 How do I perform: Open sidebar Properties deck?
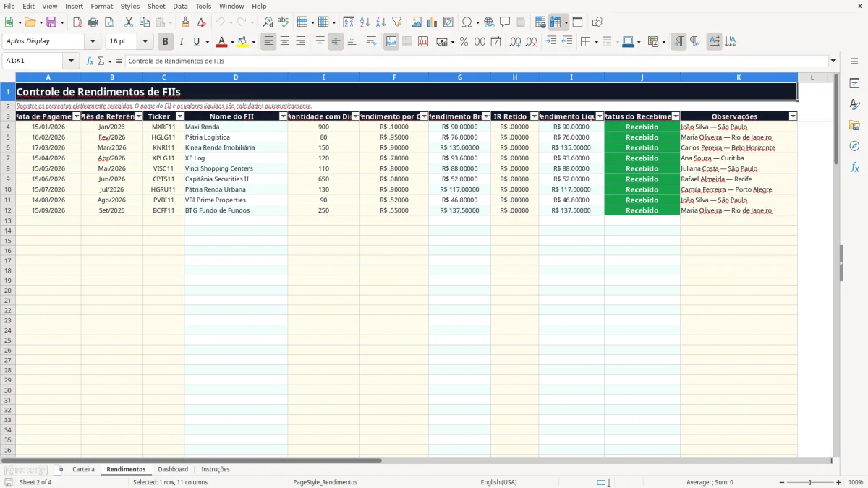854,84
